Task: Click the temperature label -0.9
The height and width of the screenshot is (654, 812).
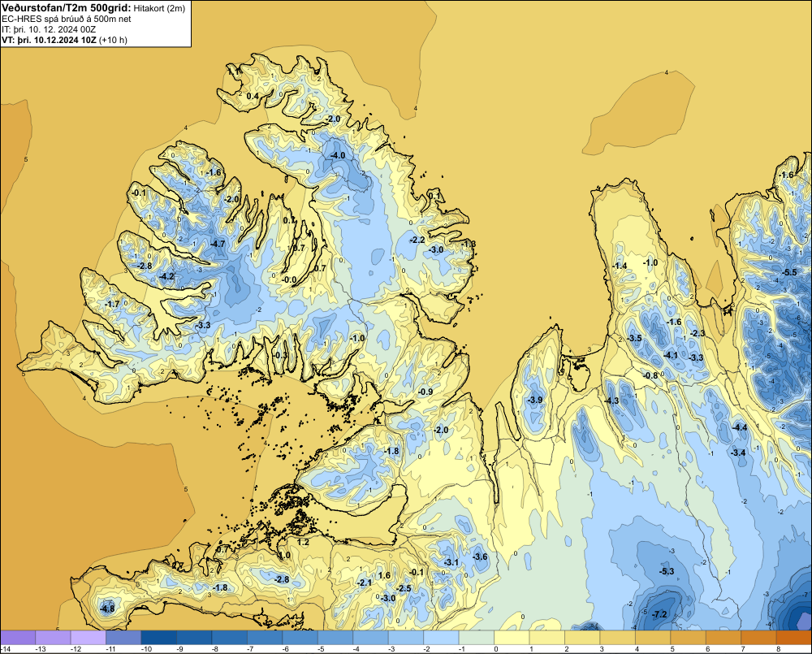Action: point(425,392)
